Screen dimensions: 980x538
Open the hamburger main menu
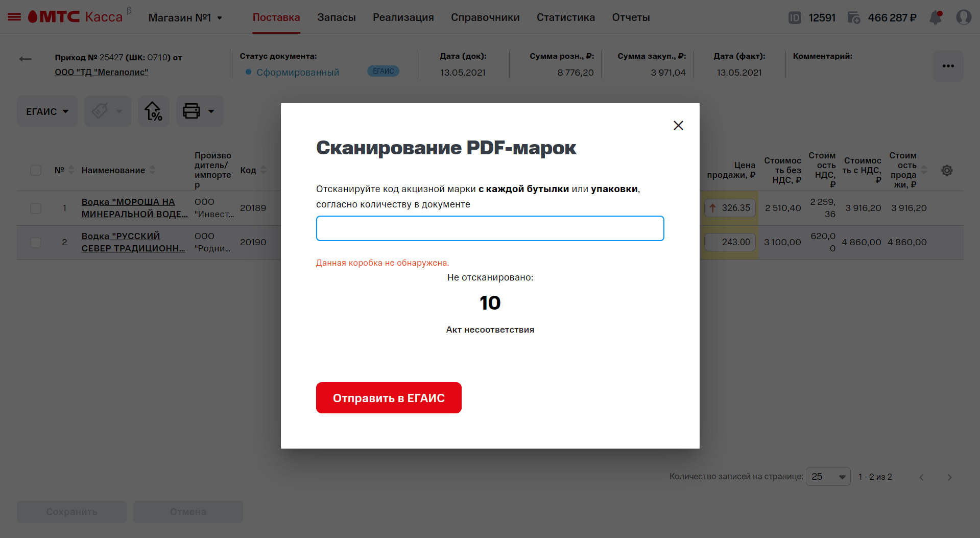click(14, 17)
